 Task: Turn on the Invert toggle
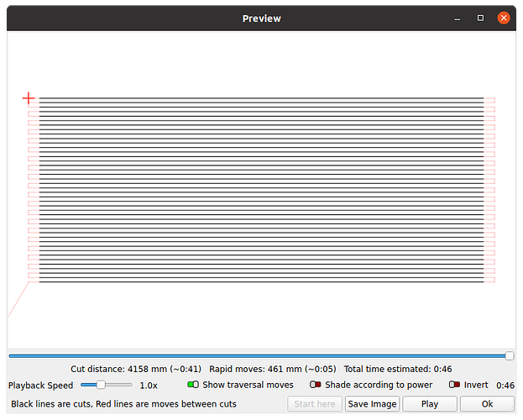(x=454, y=385)
